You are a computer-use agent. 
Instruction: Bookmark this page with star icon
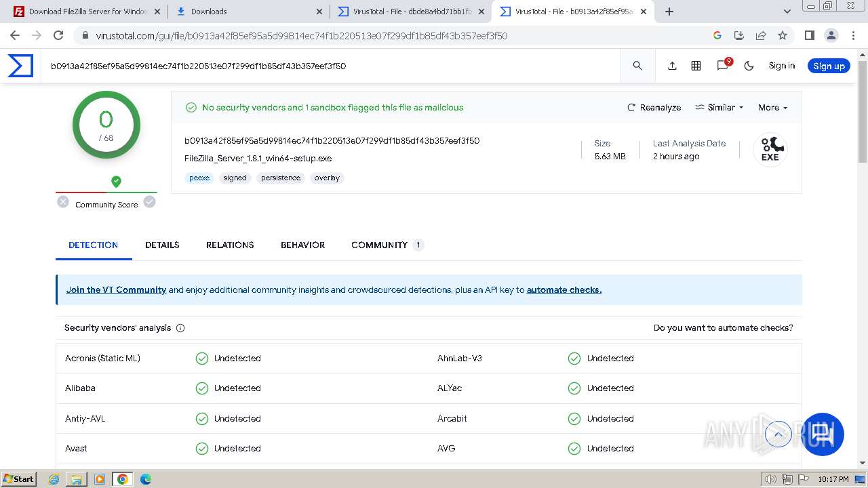click(x=783, y=35)
